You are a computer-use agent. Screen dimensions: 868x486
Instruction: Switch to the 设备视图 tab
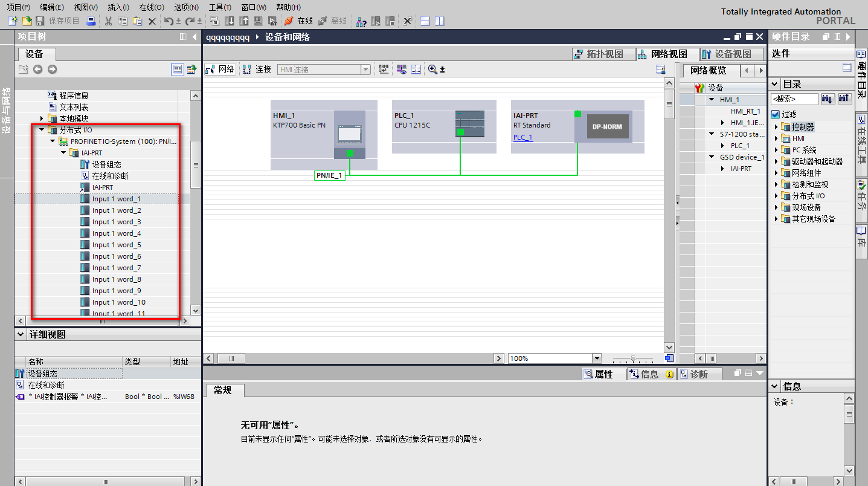pyautogui.click(x=727, y=54)
